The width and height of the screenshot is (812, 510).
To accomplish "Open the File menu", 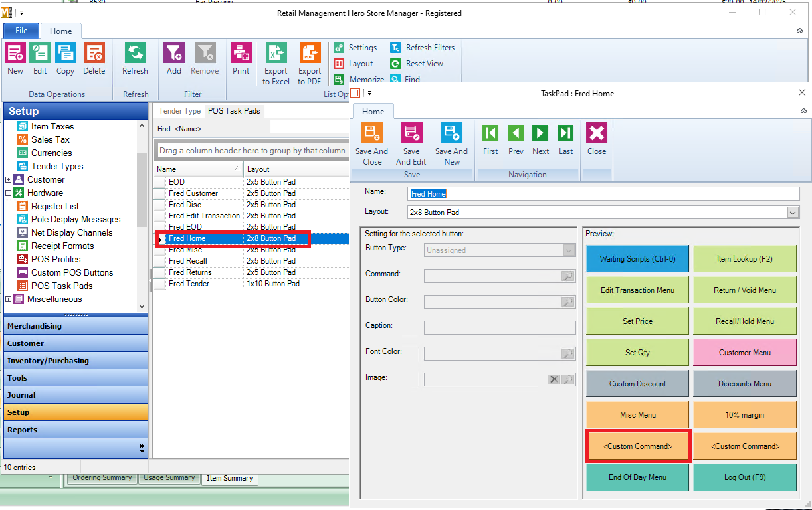I will [21, 31].
